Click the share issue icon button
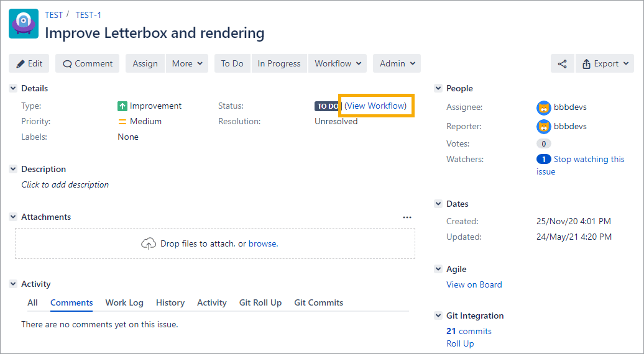This screenshot has width=644, height=354. pyautogui.click(x=562, y=63)
